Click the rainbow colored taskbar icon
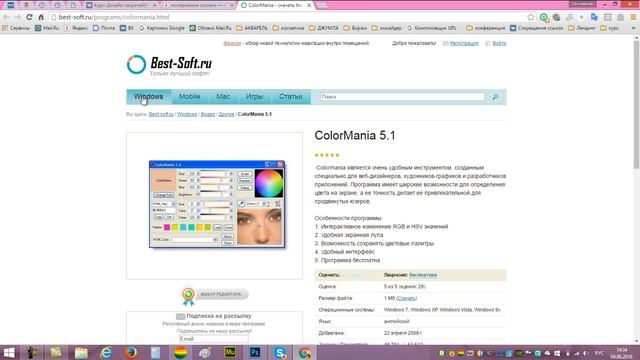This screenshot has height=360, width=640. coord(180,353)
